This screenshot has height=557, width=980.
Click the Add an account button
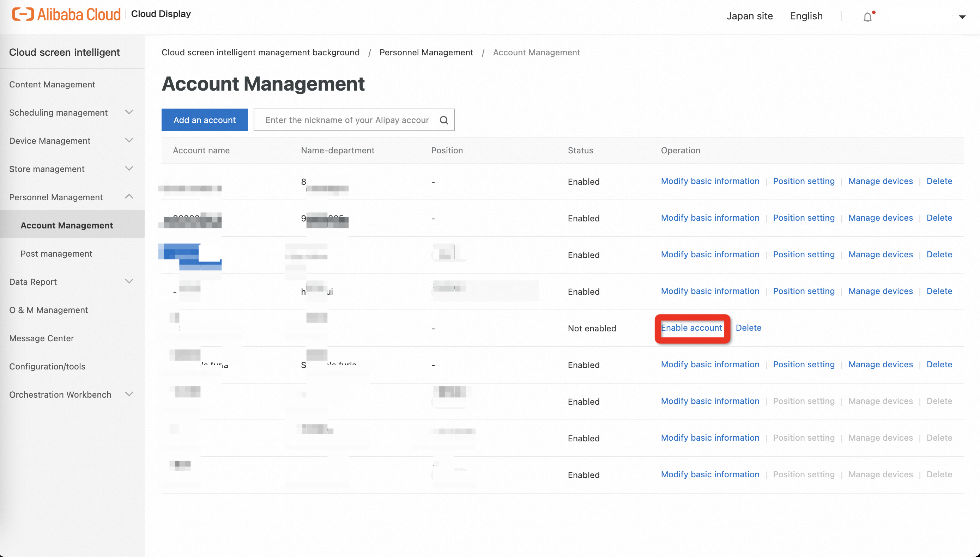pos(204,120)
